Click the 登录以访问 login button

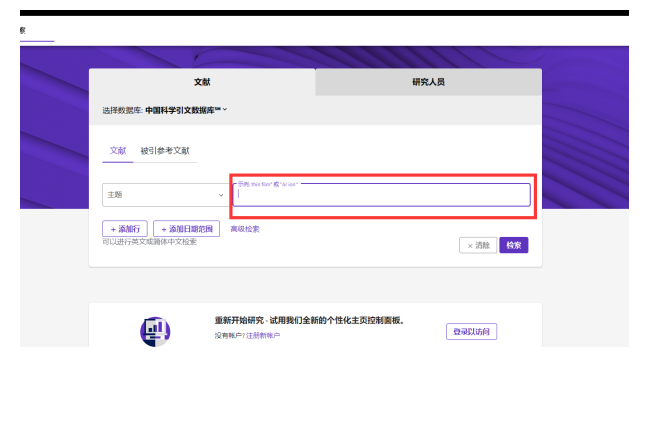point(472,332)
